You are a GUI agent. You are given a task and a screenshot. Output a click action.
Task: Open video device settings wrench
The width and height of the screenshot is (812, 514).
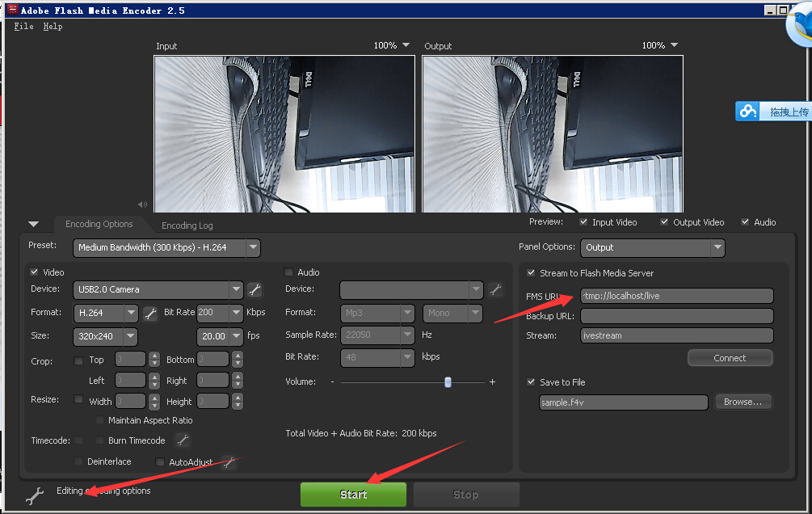coord(255,289)
